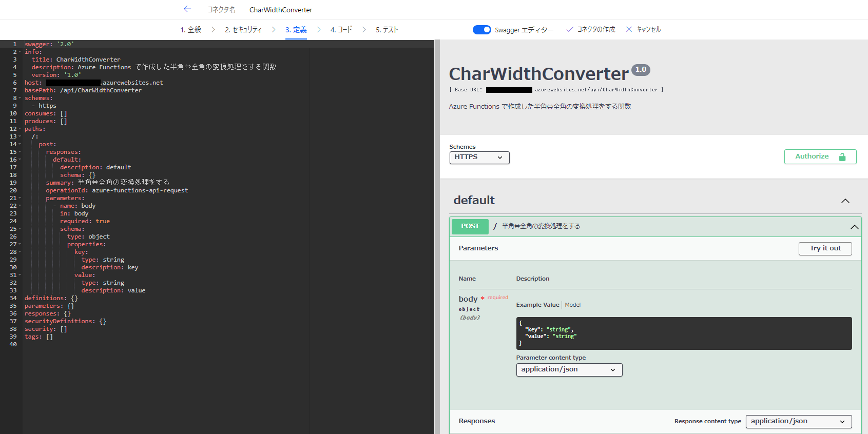Open Parameter content type dropdown
This screenshot has height=434, width=868.
tap(569, 370)
